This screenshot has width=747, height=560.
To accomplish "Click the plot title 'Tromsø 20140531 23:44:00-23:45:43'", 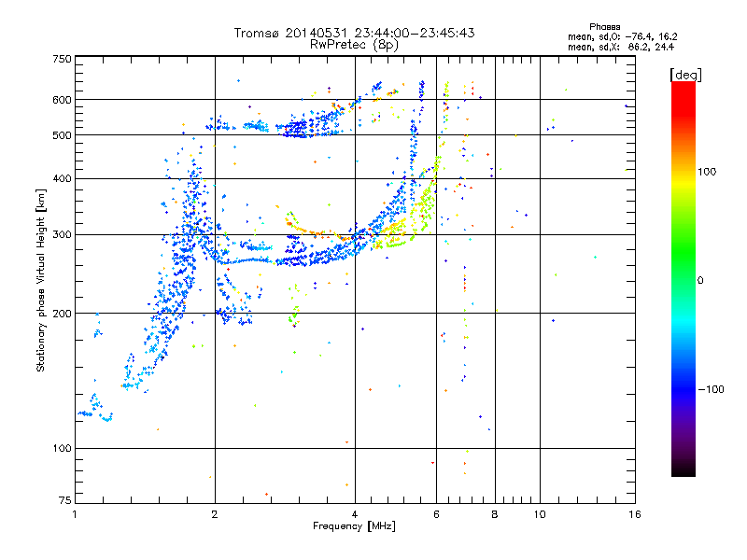I will pos(355,33).
